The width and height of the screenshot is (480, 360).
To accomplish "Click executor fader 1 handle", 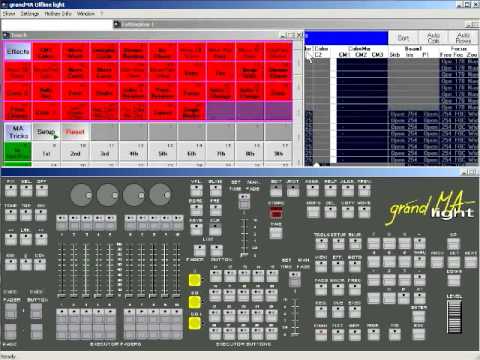I will point(61,295).
